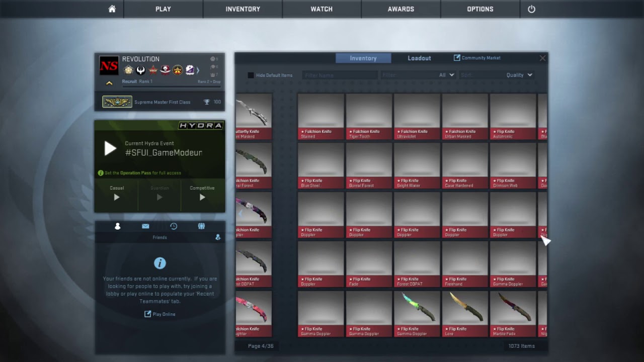Viewport: 644px width, 362px height.
Task: Select Flip Knife Lore item
Action: pyautogui.click(x=465, y=314)
